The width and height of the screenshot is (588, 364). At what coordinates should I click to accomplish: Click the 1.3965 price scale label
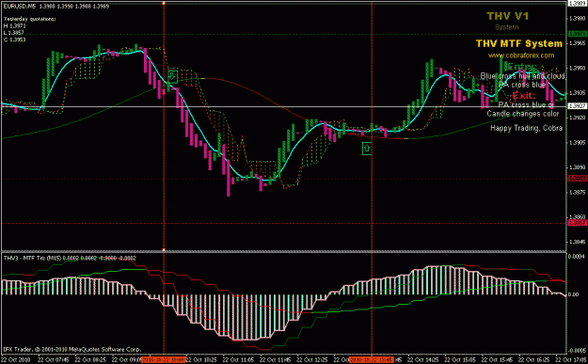click(x=578, y=43)
